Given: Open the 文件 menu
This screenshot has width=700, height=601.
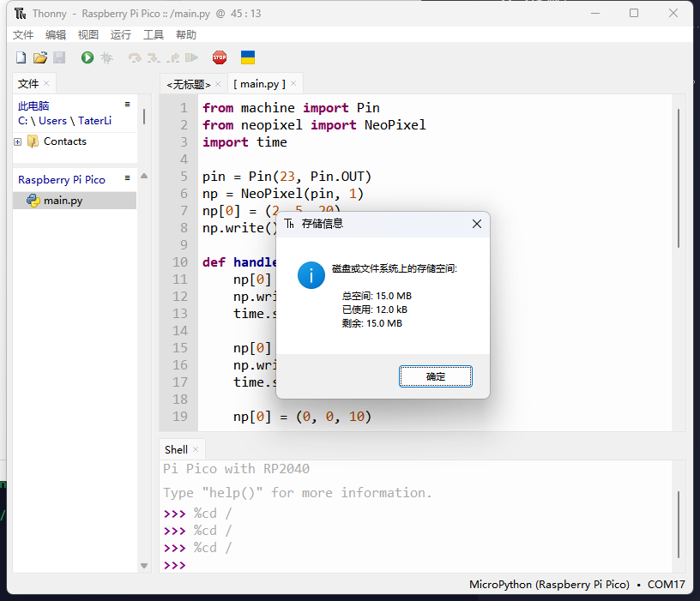Looking at the screenshot, I should [x=23, y=35].
